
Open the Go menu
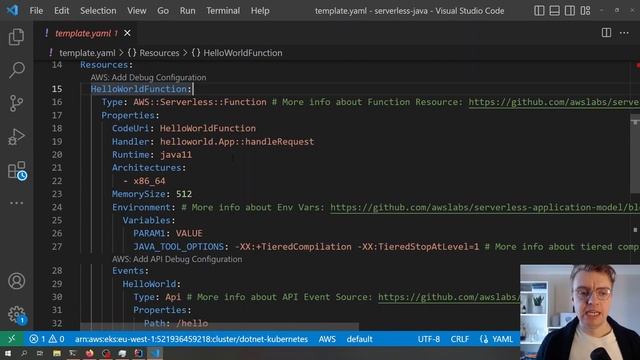(x=163, y=11)
